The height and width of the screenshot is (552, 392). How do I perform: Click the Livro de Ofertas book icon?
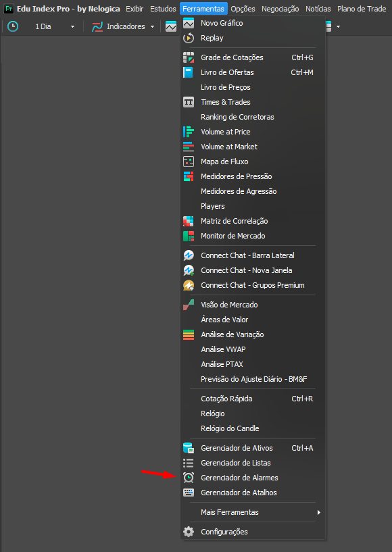[189, 72]
